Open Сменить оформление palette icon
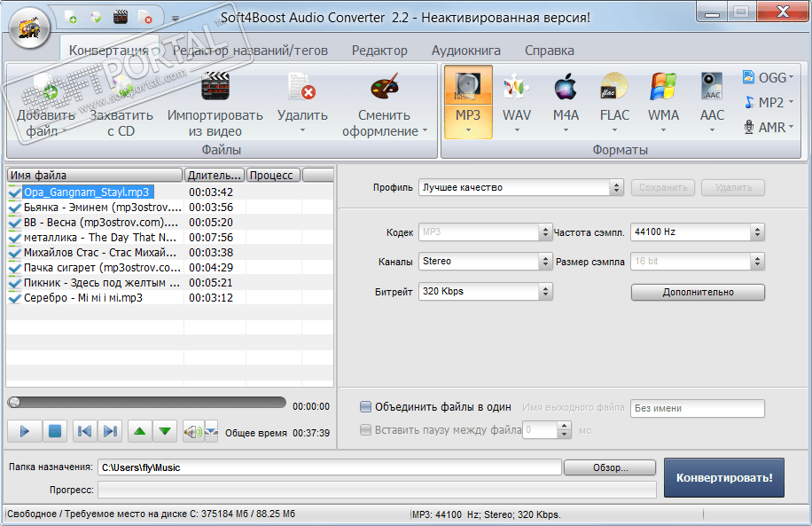This screenshot has width=812, height=526. click(384, 87)
